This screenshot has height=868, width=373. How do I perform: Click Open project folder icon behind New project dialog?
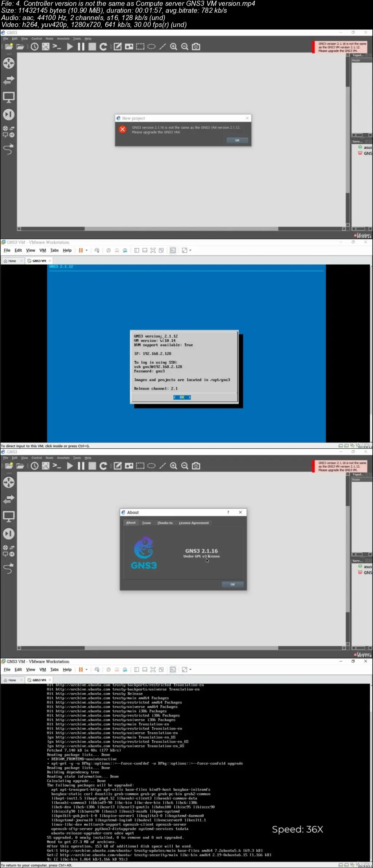(20, 47)
